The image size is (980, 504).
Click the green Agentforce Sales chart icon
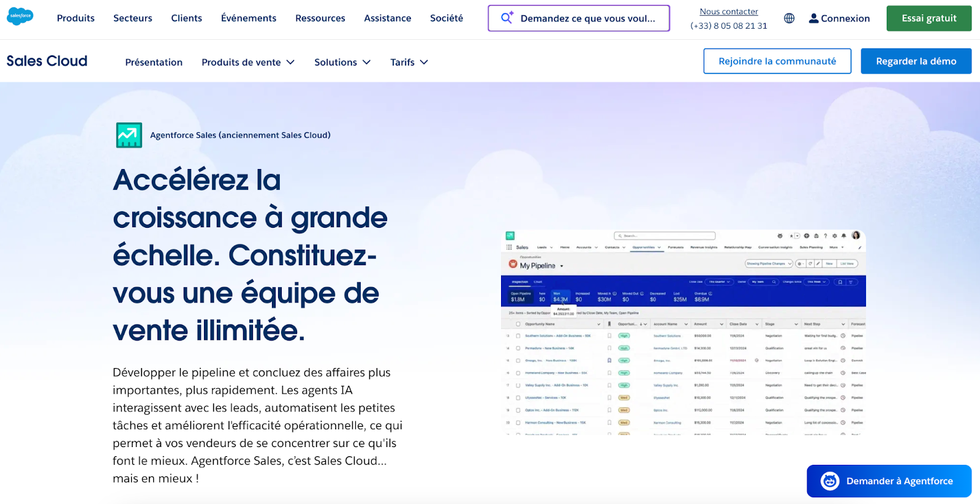tap(129, 135)
